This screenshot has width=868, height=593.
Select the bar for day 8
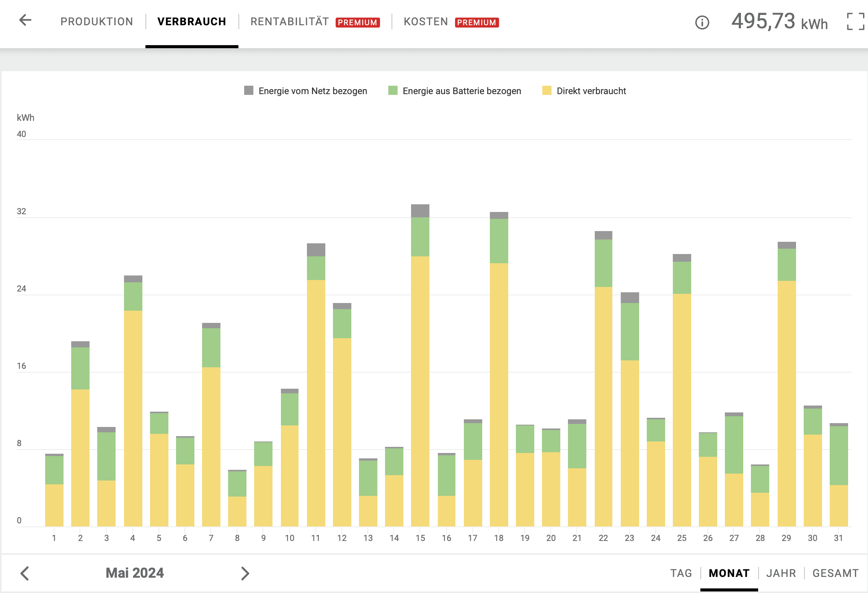pyautogui.click(x=237, y=498)
